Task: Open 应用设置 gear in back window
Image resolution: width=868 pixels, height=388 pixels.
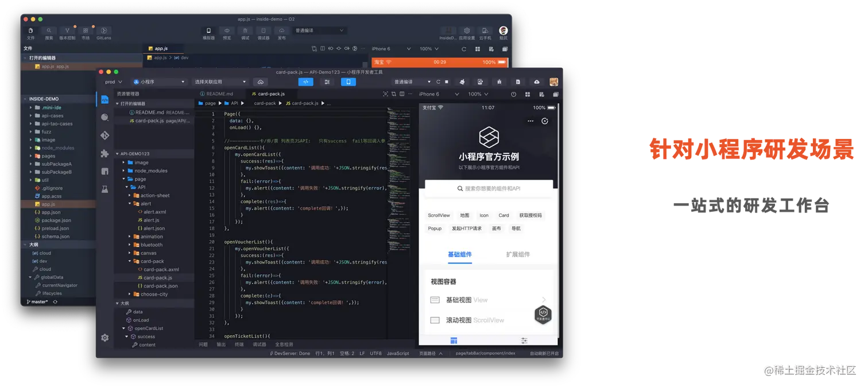Action: (x=467, y=33)
